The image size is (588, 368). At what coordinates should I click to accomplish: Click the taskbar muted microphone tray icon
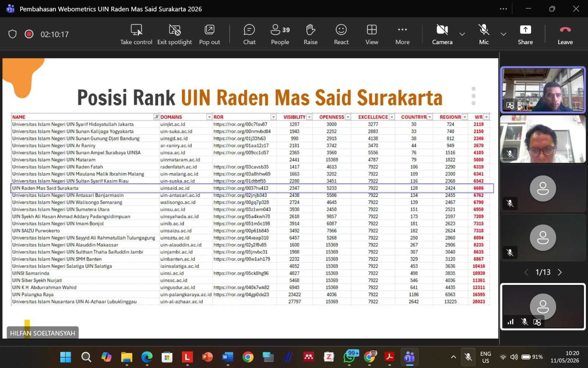468,357
